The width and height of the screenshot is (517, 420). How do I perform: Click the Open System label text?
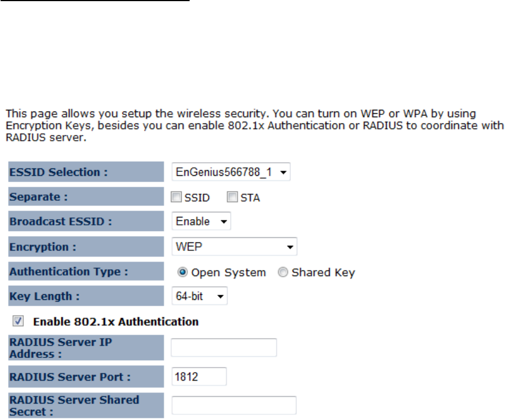tap(228, 273)
